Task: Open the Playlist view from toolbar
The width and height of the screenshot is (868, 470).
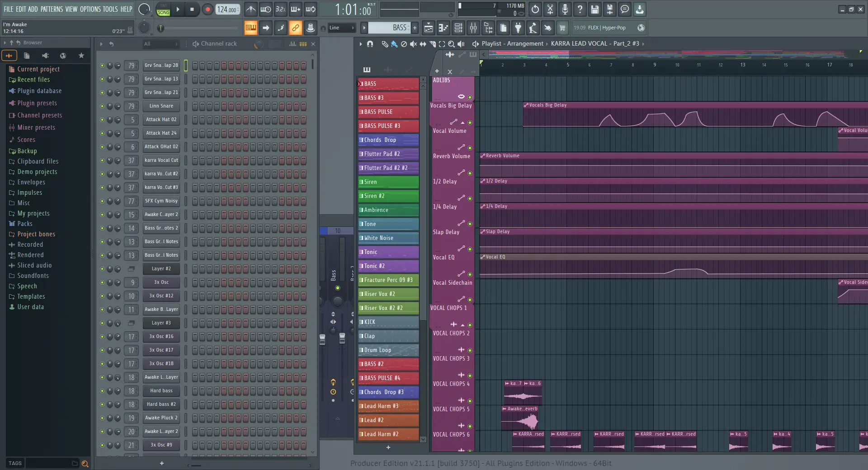Action: coord(428,28)
